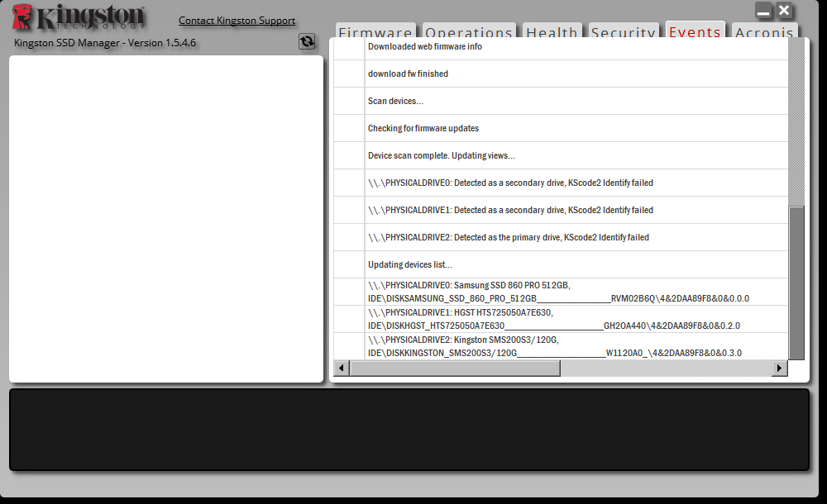Click the refresh device list icon
The height and width of the screenshot is (504, 827).
307,41
